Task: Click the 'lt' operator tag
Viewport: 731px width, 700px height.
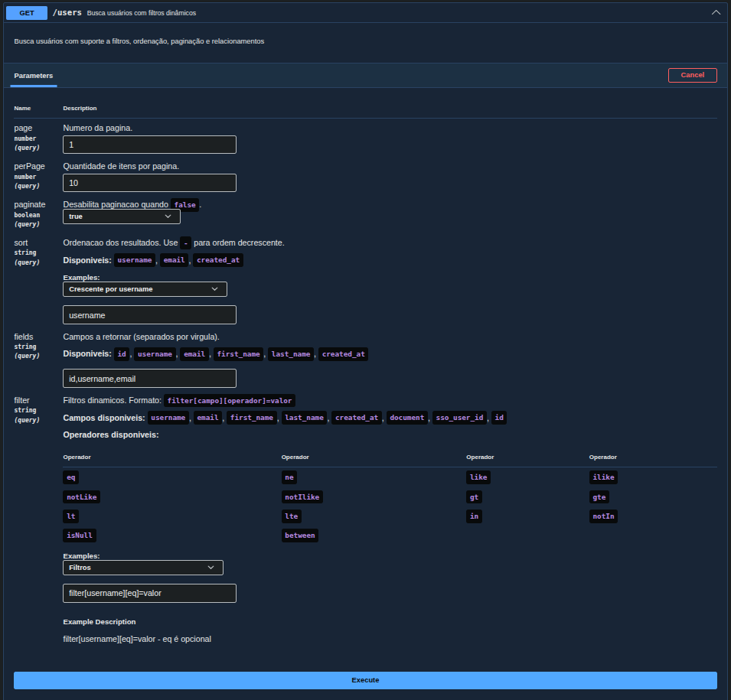Action: pyautogui.click(x=71, y=516)
